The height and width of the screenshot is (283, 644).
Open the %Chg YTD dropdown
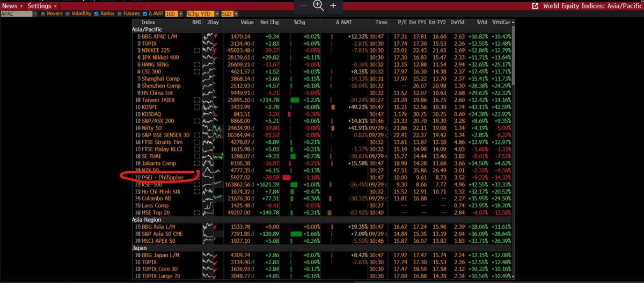202,13
